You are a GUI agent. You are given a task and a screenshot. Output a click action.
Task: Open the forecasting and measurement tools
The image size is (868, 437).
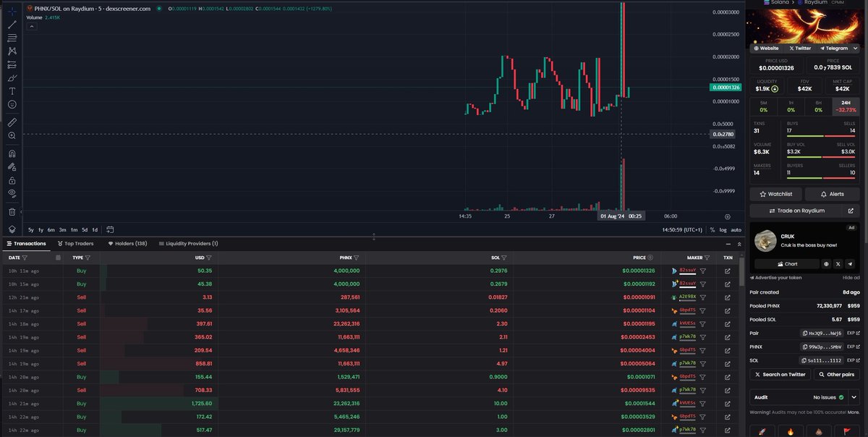12,64
